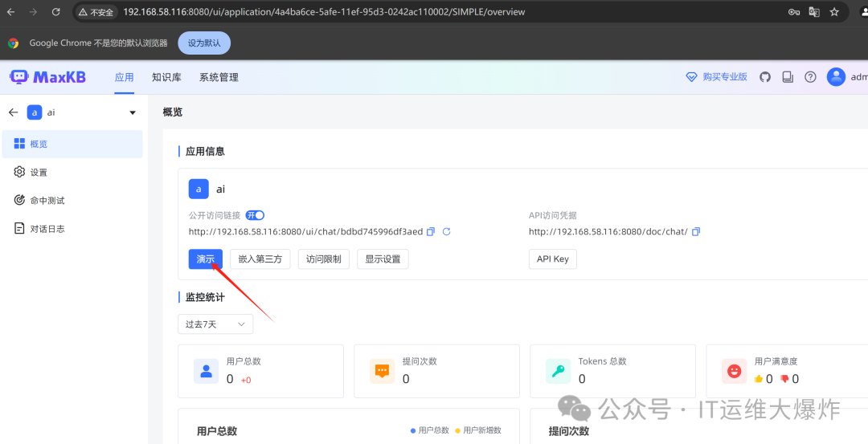This screenshot has height=444, width=868.
Task: Click the Tokens key icon
Action: (558, 371)
